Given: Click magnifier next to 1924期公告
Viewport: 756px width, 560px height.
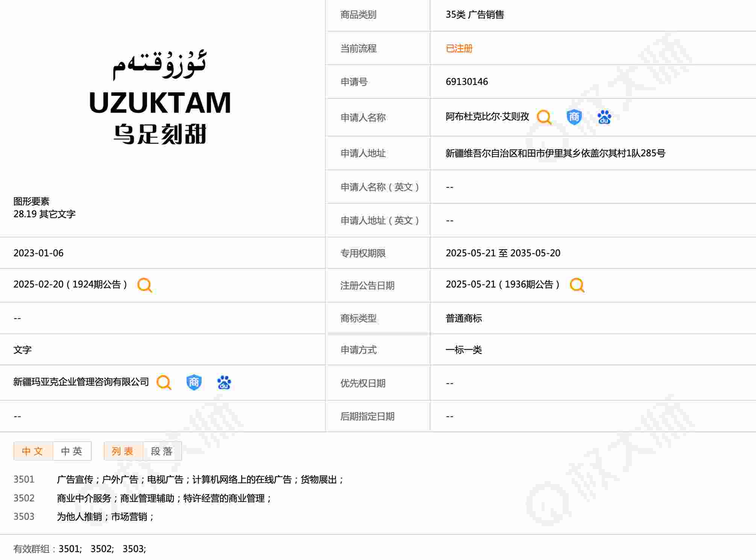Looking at the screenshot, I should pos(144,285).
